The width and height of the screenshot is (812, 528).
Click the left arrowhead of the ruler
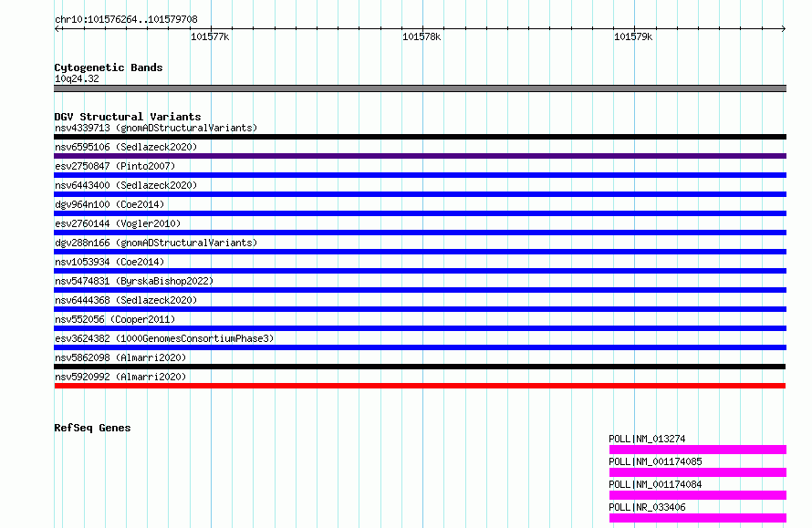(x=57, y=28)
